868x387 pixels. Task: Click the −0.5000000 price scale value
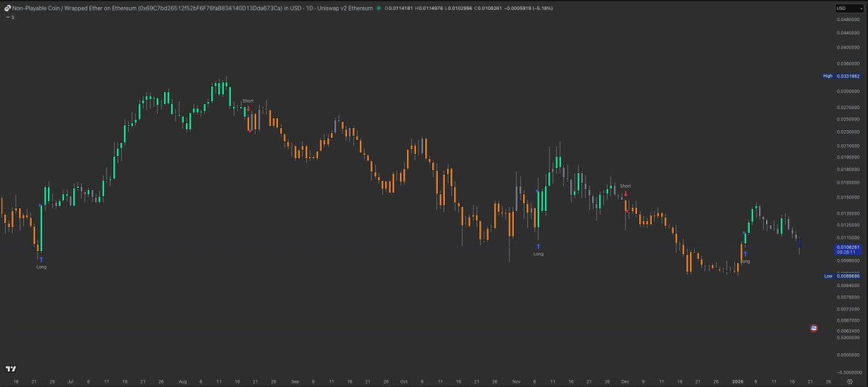coord(848,372)
